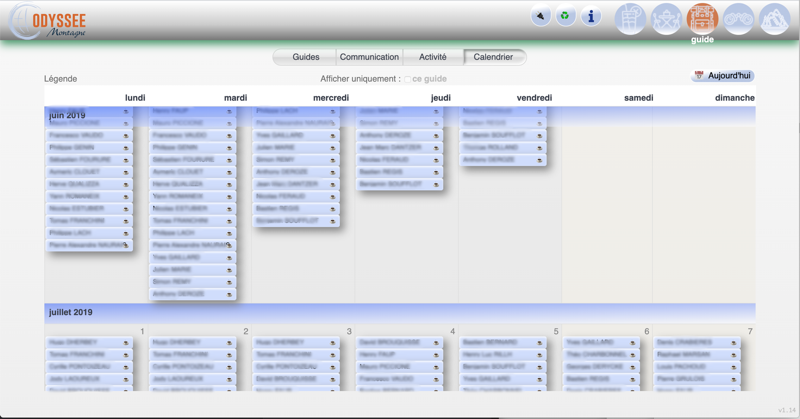Viewport: 800px width, 419px height.
Task: Click the green recycle refresh icon
Action: tap(565, 17)
